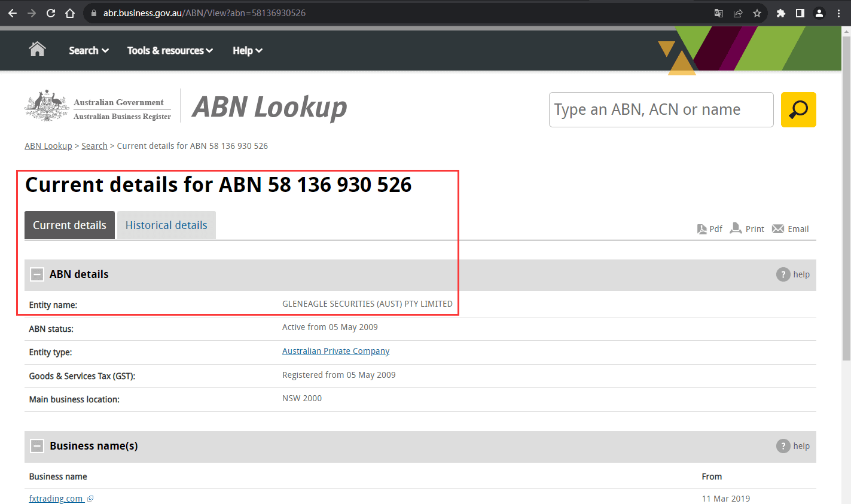This screenshot has width=851, height=504.
Task: Click the ABN status: label
Action: coord(51,329)
